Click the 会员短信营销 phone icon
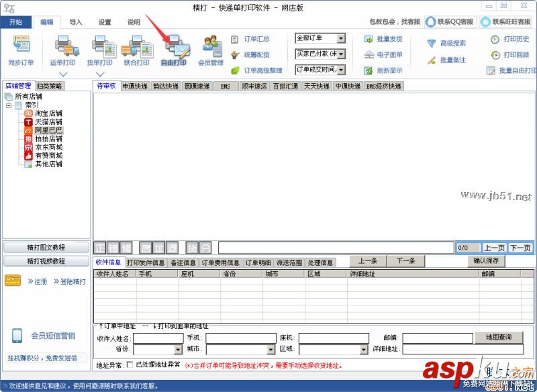 point(17,336)
